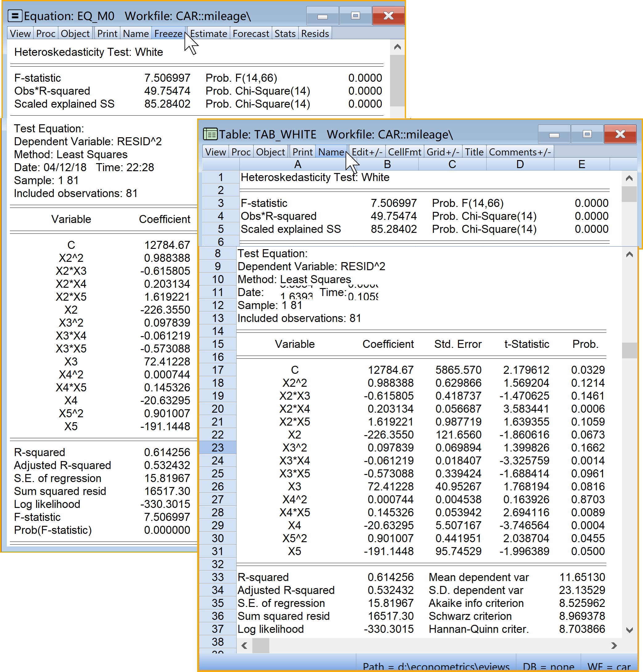This screenshot has width=643, height=672.
Task: Maximize the TAB_WHITE table window
Action: coord(587,134)
